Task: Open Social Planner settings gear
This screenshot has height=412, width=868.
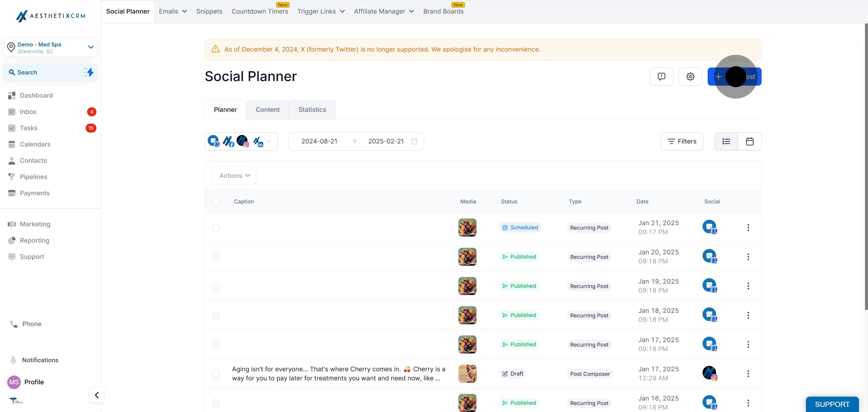Action: coord(690,77)
